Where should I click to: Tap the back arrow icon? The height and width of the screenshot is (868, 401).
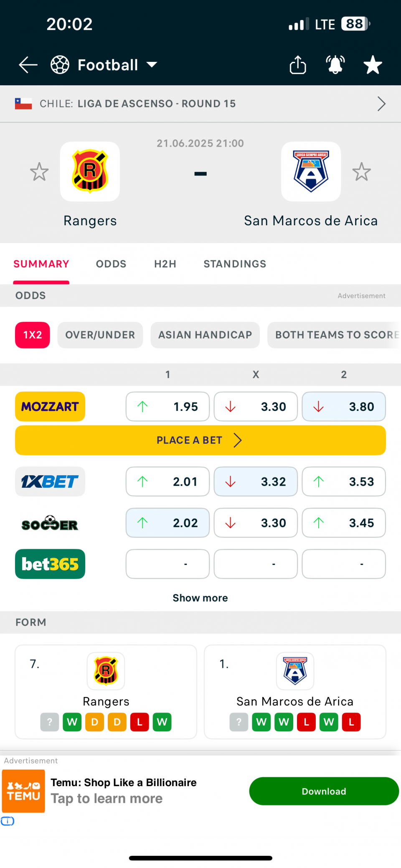click(x=28, y=65)
